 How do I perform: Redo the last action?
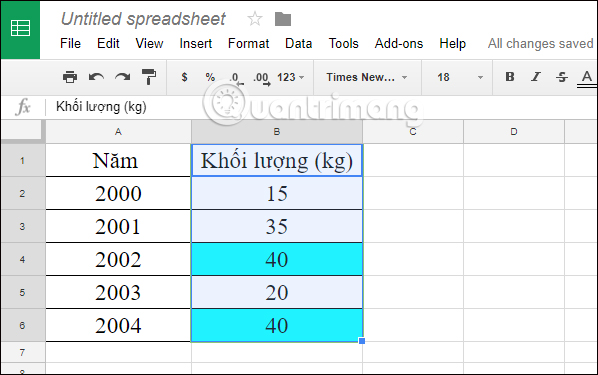tap(122, 77)
